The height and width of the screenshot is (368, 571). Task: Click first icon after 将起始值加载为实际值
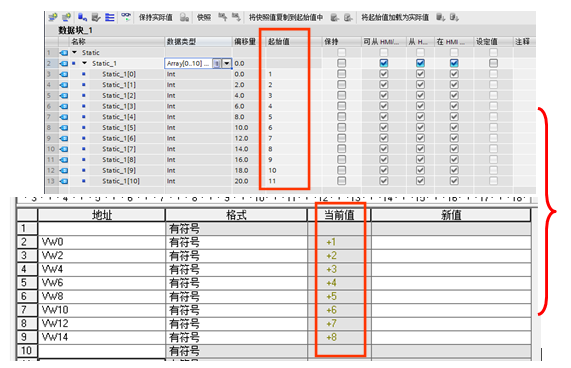click(441, 17)
